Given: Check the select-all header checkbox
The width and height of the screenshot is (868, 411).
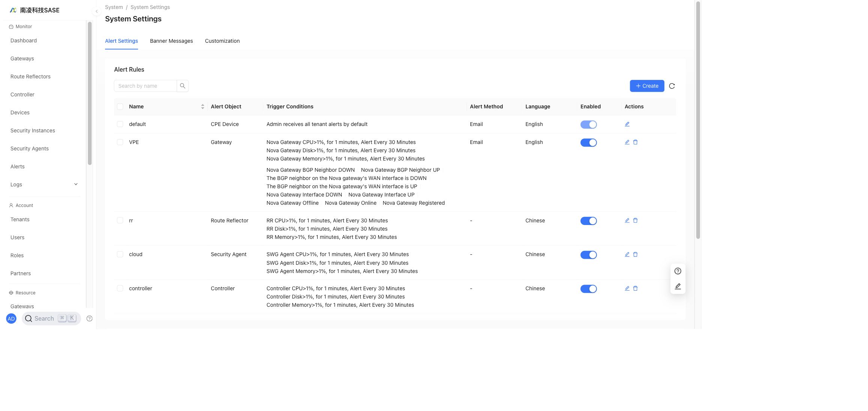Looking at the screenshot, I should [120, 106].
